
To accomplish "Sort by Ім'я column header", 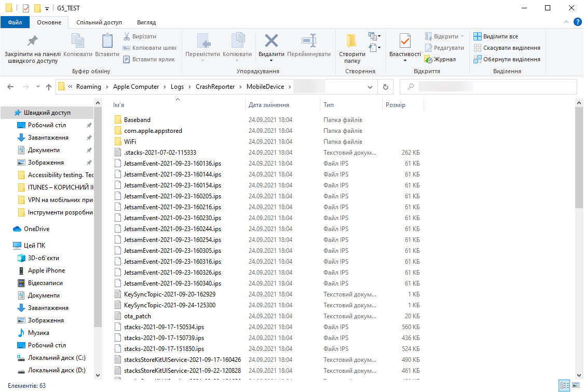I will 178,105.
